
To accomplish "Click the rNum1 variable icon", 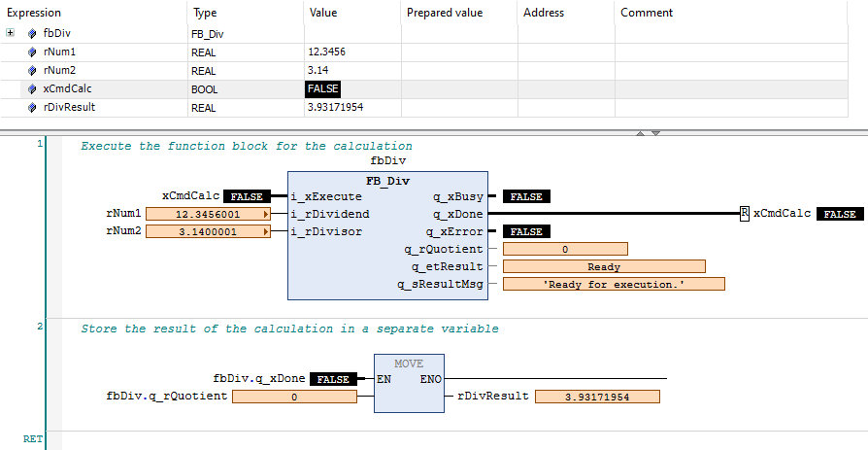I will (32, 52).
